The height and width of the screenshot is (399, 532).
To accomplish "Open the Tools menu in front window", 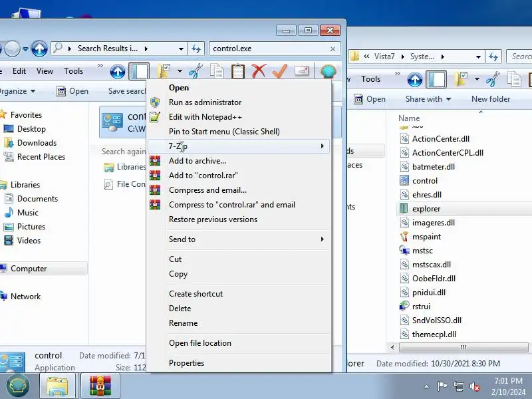I will point(74,71).
